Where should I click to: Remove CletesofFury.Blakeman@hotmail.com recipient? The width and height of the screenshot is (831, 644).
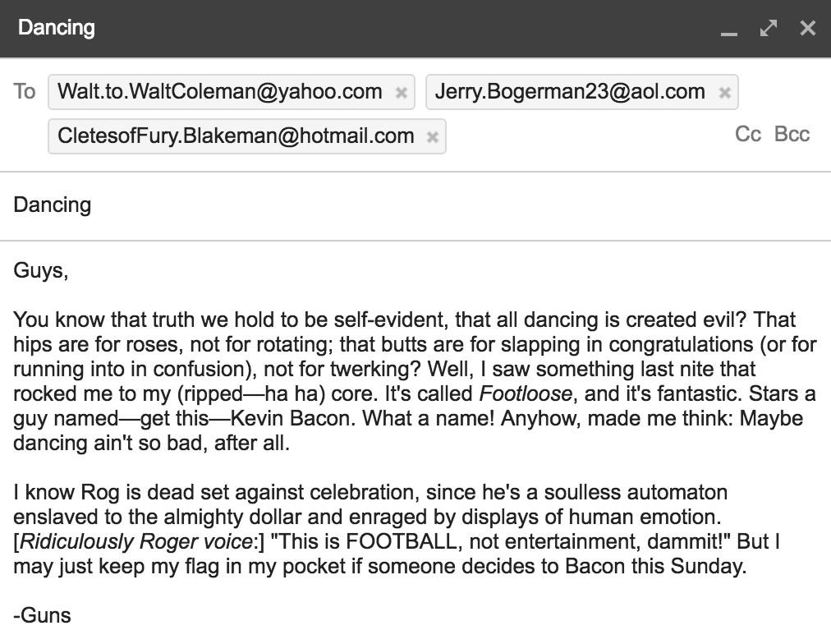coord(433,137)
